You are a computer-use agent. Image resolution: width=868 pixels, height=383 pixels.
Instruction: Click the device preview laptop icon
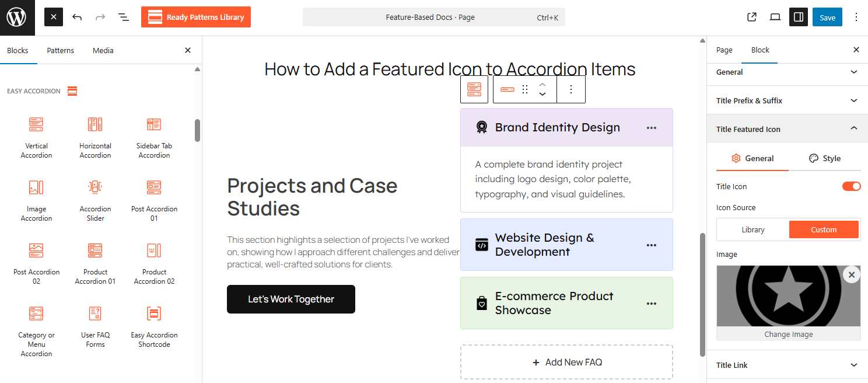click(x=775, y=18)
